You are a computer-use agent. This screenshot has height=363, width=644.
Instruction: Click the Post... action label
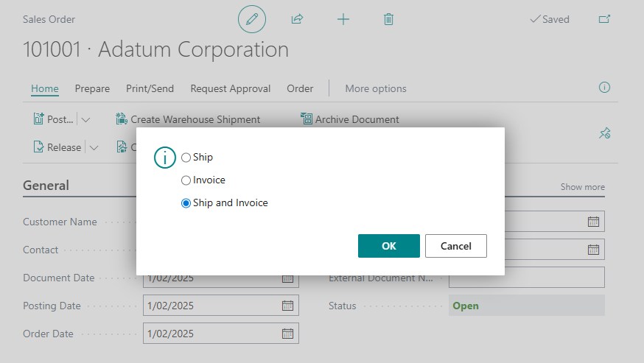[60, 119]
